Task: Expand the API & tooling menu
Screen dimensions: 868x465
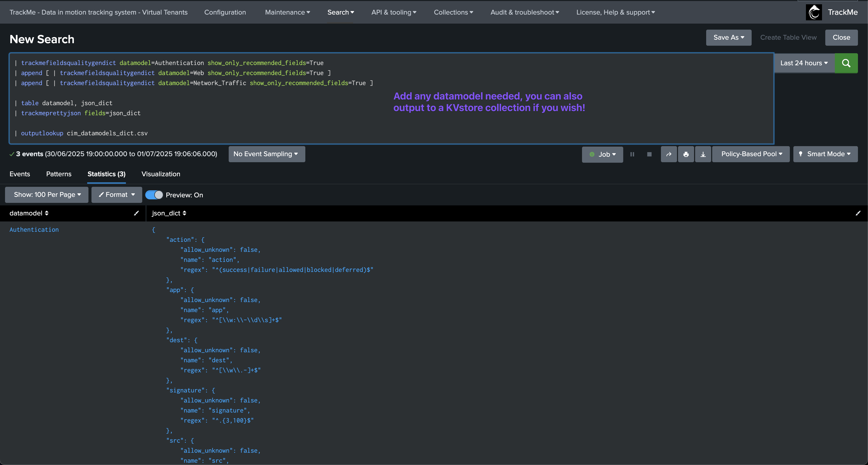Action: [394, 12]
